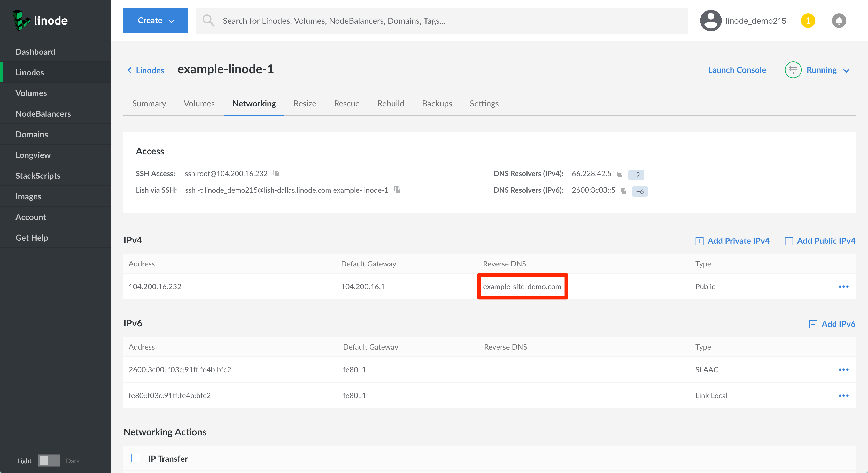Expand the IP Transfer section
This screenshot has width=868, height=473.
pos(136,458)
